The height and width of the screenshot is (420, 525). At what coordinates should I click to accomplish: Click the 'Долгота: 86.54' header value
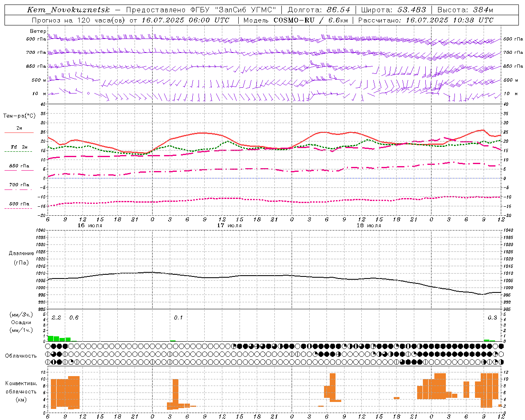(319, 10)
